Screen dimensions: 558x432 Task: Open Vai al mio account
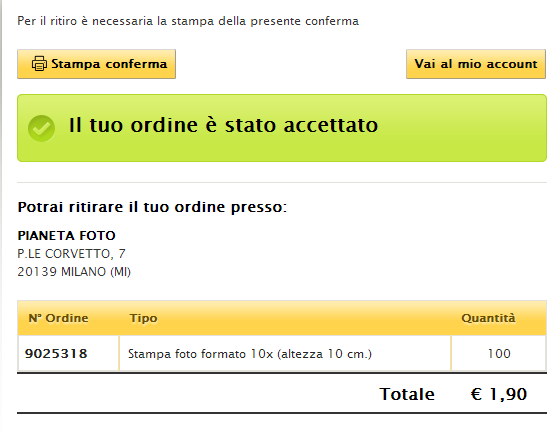(476, 64)
